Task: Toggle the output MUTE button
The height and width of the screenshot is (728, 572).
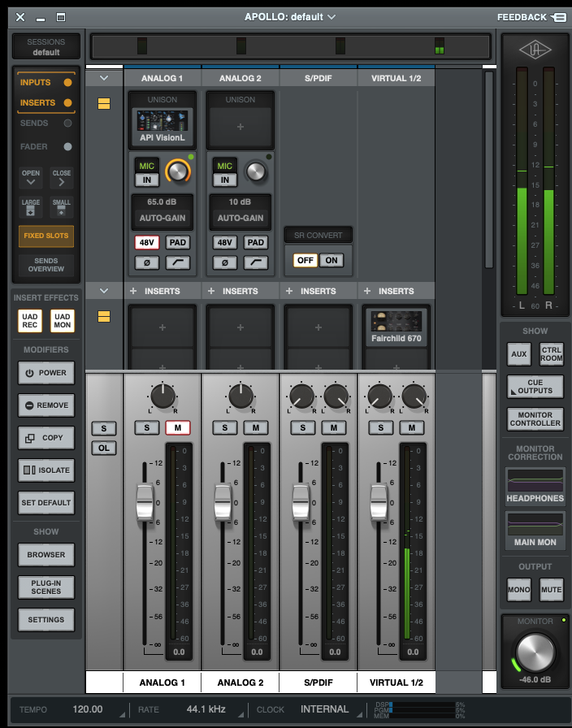Action: coord(551,590)
